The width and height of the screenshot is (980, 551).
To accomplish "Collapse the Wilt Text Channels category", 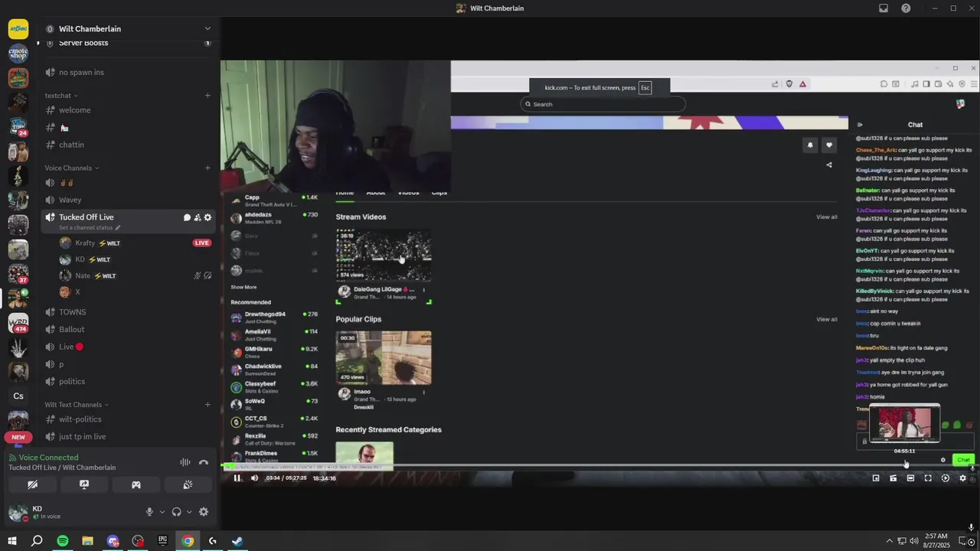I will pyautogui.click(x=77, y=404).
